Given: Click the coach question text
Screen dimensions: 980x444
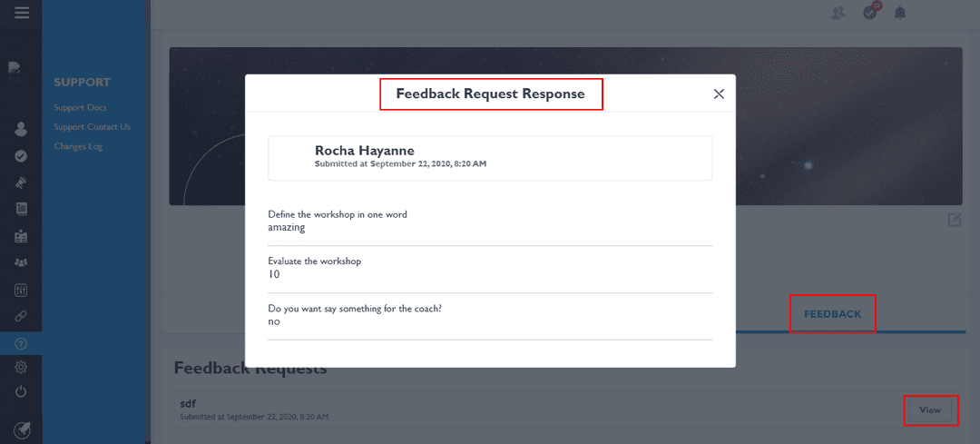Looking at the screenshot, I should pyautogui.click(x=355, y=309).
